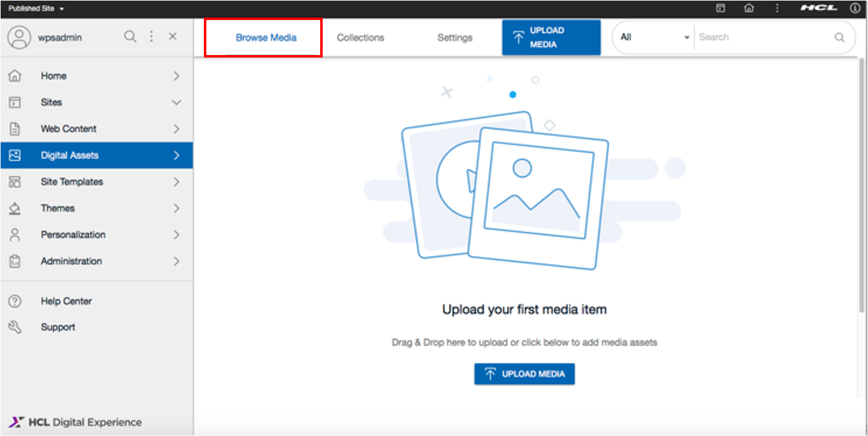Click the 'Upload your first media item' heading
This screenshot has width=868, height=436.
tap(524, 309)
